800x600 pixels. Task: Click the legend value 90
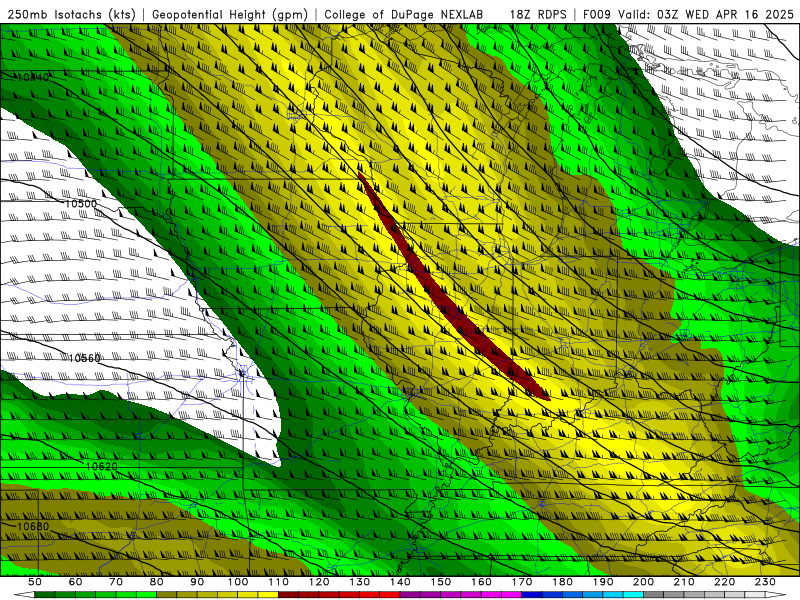[x=197, y=582]
